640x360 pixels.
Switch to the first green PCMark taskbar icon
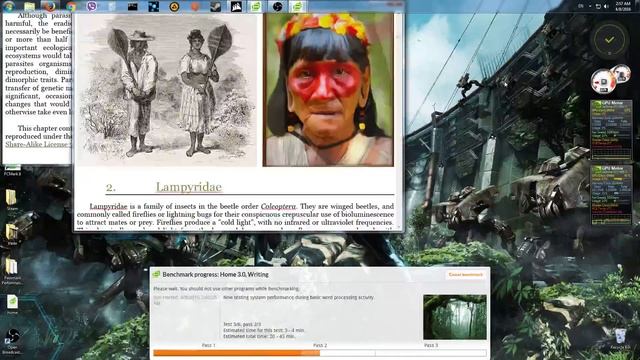(256, 7)
